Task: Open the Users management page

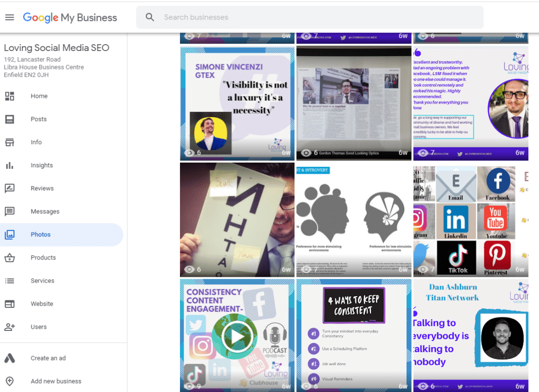Action: pyautogui.click(x=38, y=327)
